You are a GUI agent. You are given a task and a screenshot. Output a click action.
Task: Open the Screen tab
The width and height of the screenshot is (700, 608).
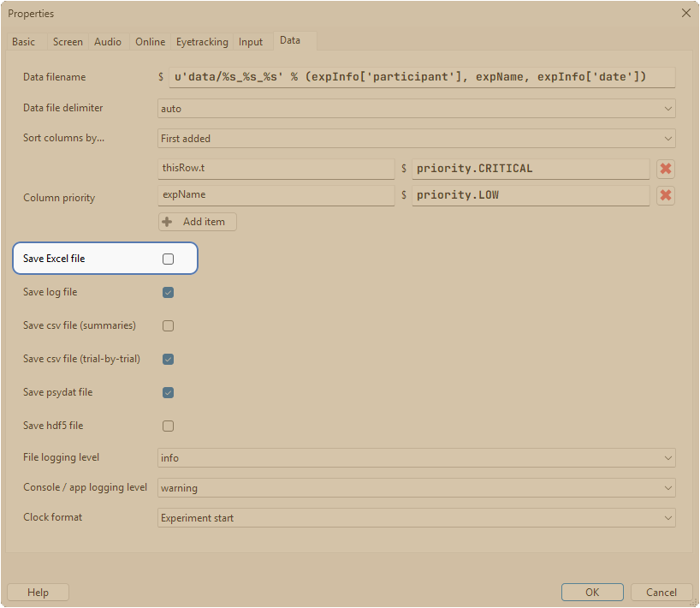click(x=68, y=42)
